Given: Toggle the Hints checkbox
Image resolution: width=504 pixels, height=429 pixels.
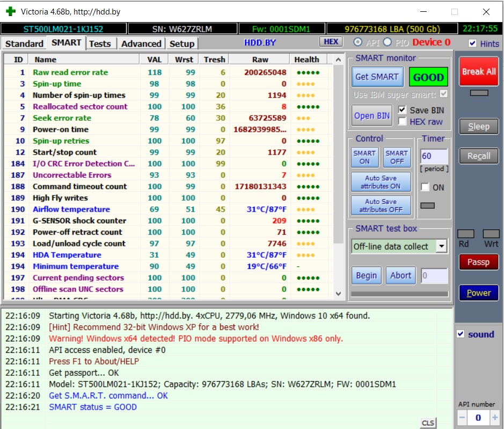Looking at the screenshot, I should tap(472, 43).
